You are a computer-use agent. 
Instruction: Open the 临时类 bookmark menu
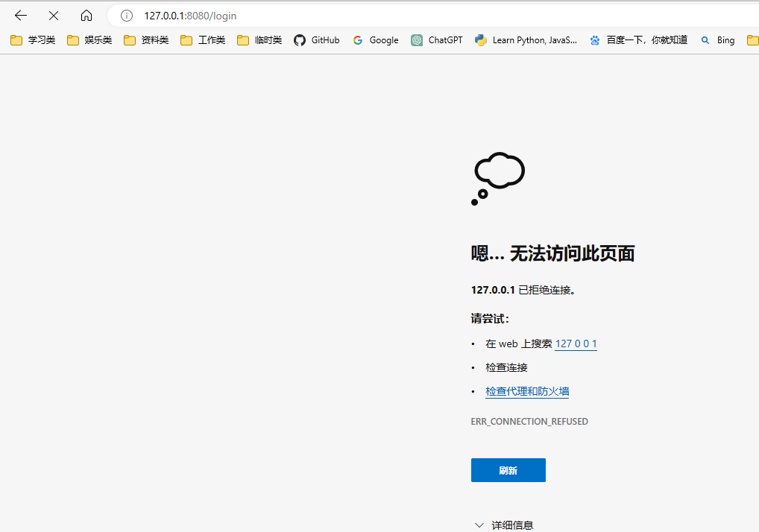(x=259, y=40)
